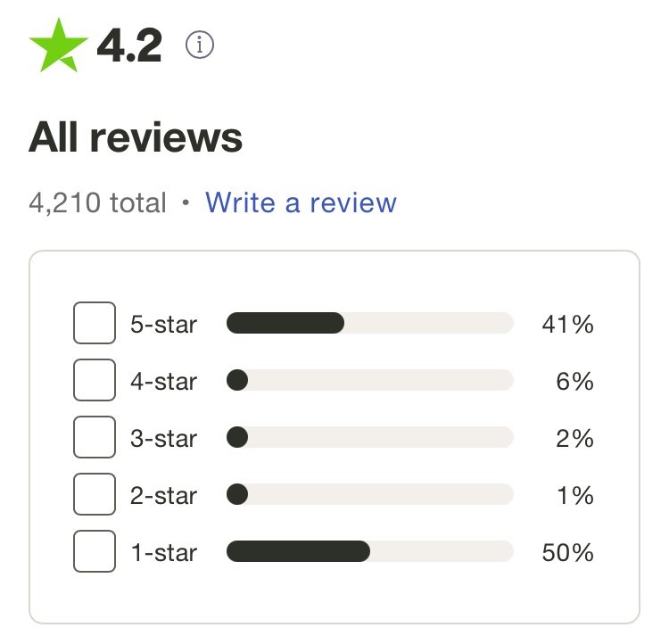Tick the 4-star filter checkbox
This screenshot has width=669, height=644.
pyautogui.click(x=95, y=380)
